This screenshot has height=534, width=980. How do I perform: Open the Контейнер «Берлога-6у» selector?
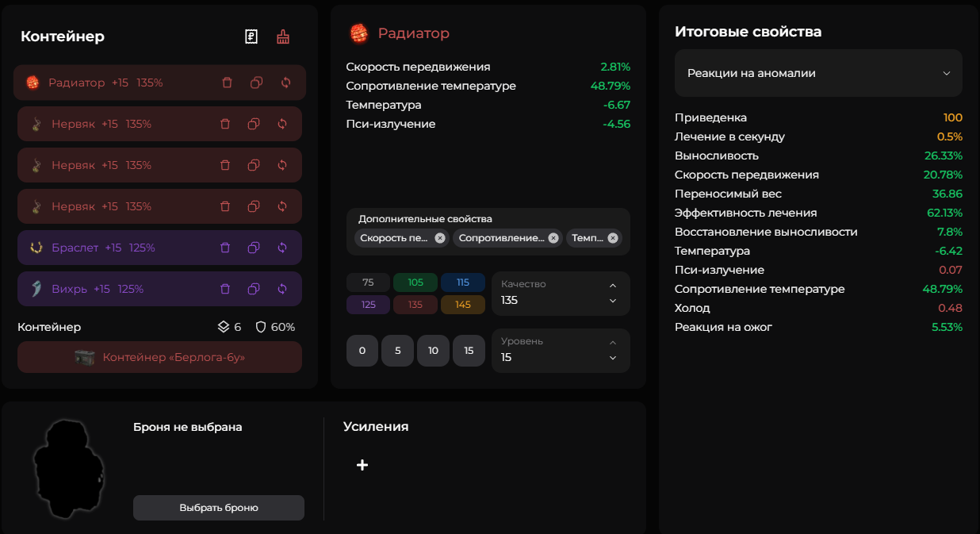(159, 357)
